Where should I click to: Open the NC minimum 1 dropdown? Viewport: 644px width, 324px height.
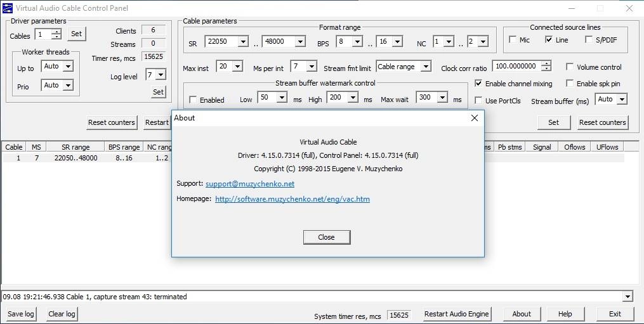pyautogui.click(x=449, y=41)
